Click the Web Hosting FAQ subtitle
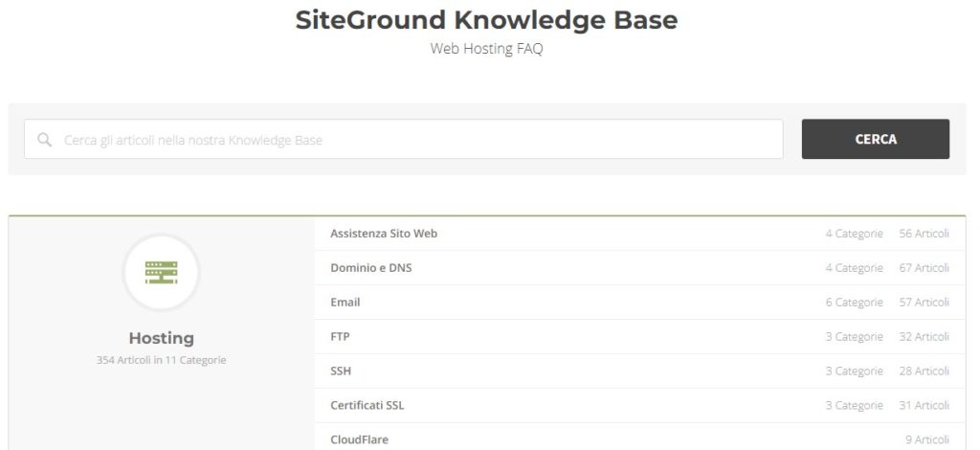This screenshot has width=980, height=450. [486, 49]
